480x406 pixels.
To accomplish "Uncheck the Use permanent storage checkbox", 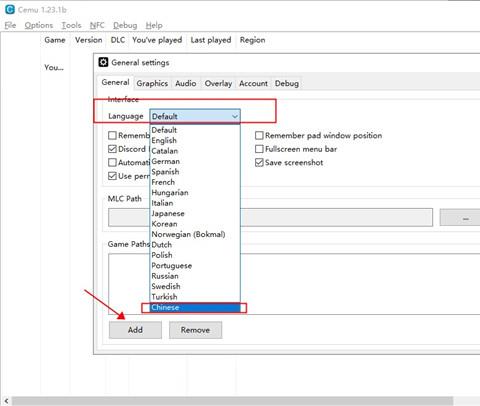I will click(x=112, y=176).
